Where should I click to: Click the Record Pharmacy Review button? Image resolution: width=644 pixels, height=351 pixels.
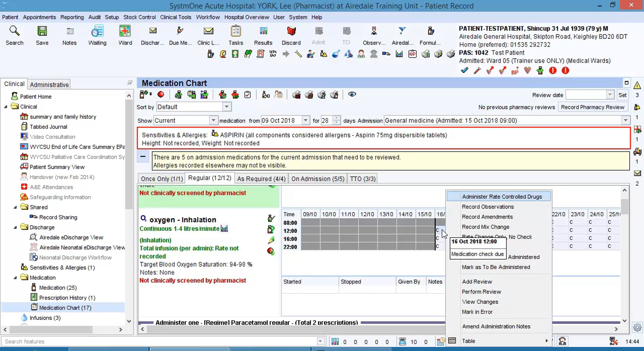click(592, 107)
